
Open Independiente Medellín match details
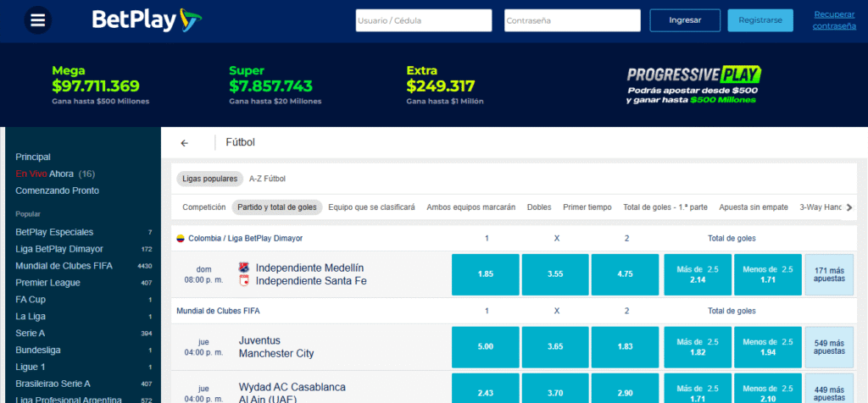tap(310, 274)
